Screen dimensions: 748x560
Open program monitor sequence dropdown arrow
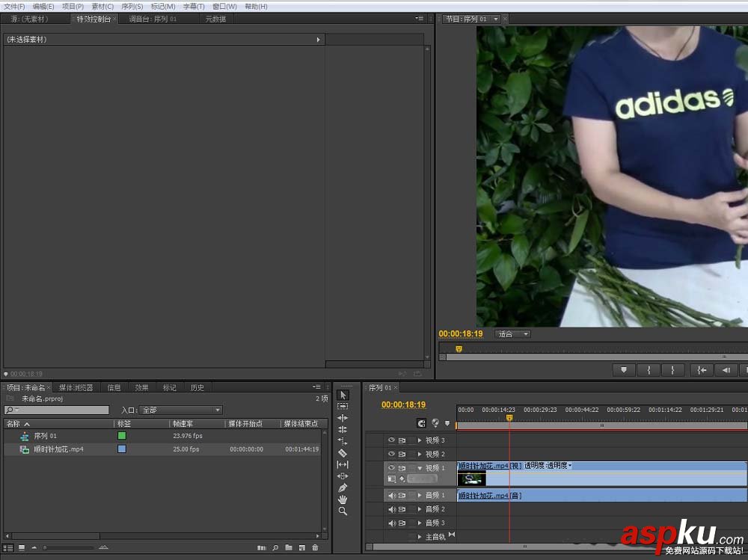coord(496,19)
